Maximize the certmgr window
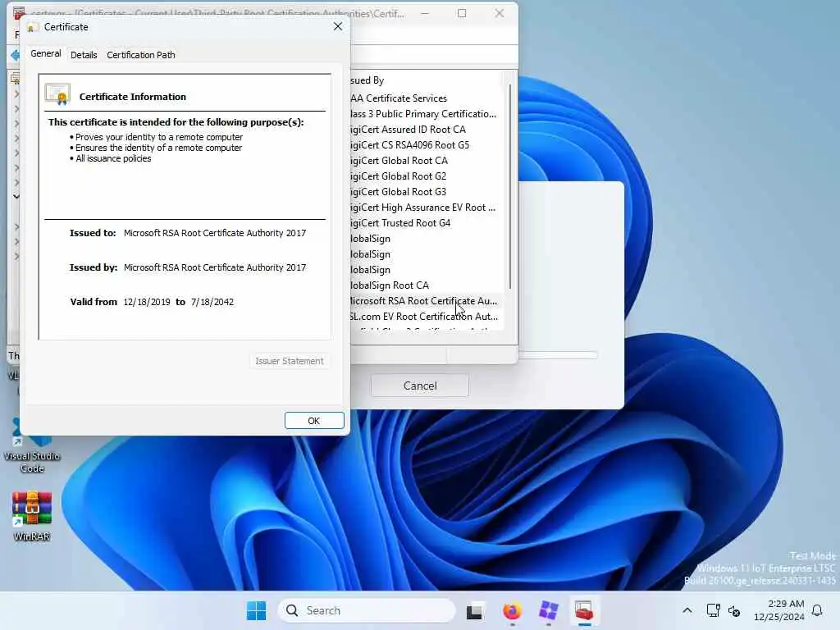The image size is (840, 630). click(x=462, y=13)
